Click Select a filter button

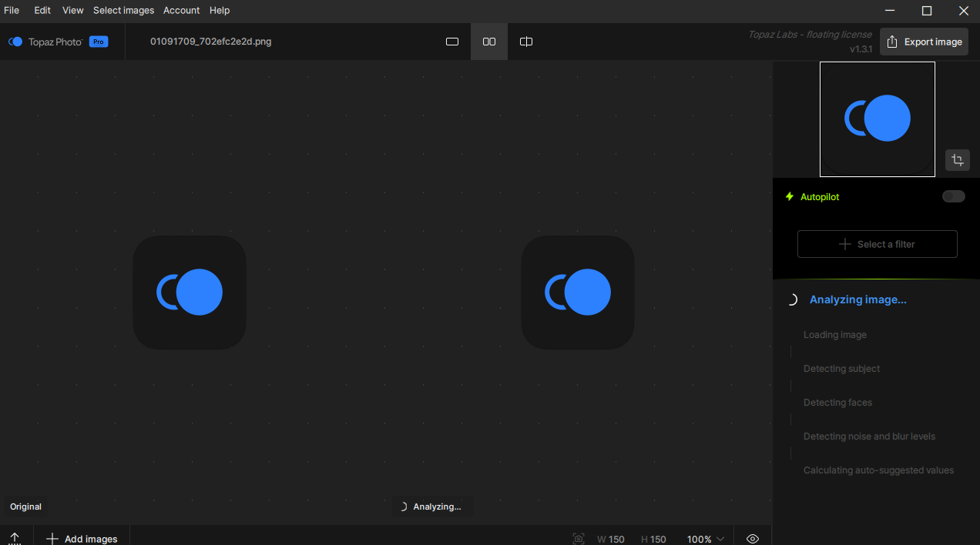(878, 244)
